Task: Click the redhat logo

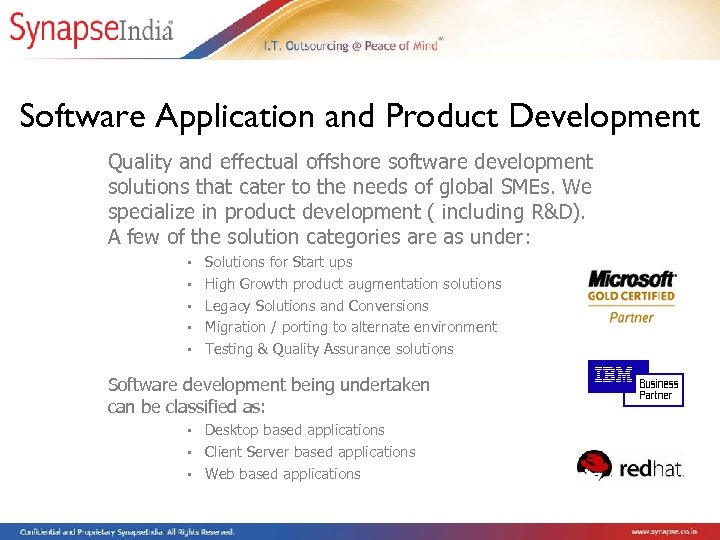Action: [x=630, y=466]
